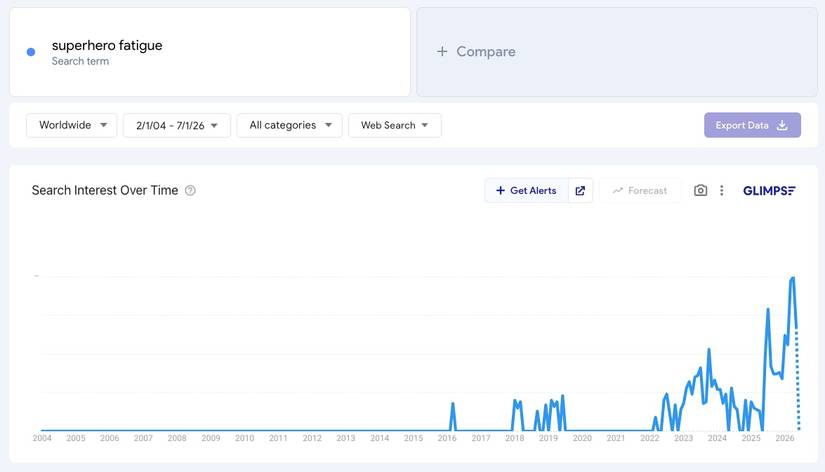Screen dimensions: 825x472
Task: Open the Worldwide region dropdown
Action: click(72, 125)
